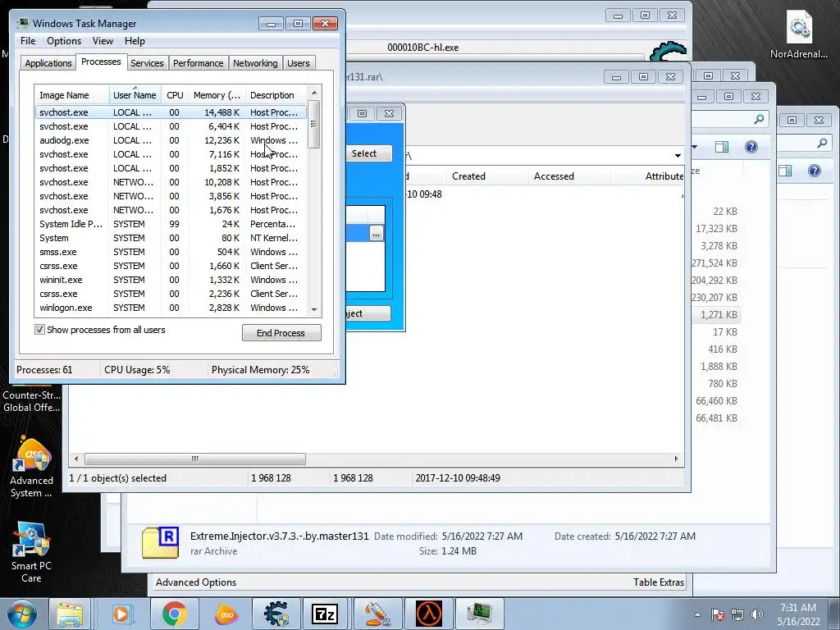Switch to the Applications tab

[x=48, y=62]
